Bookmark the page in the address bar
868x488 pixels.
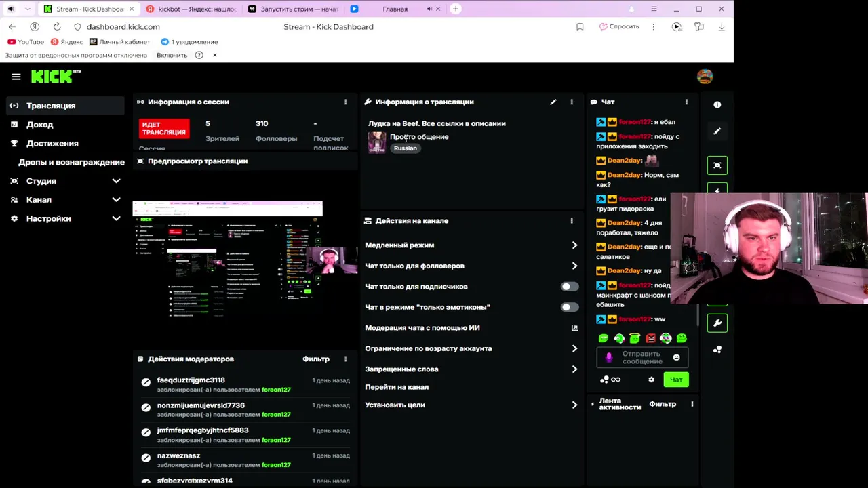[580, 27]
